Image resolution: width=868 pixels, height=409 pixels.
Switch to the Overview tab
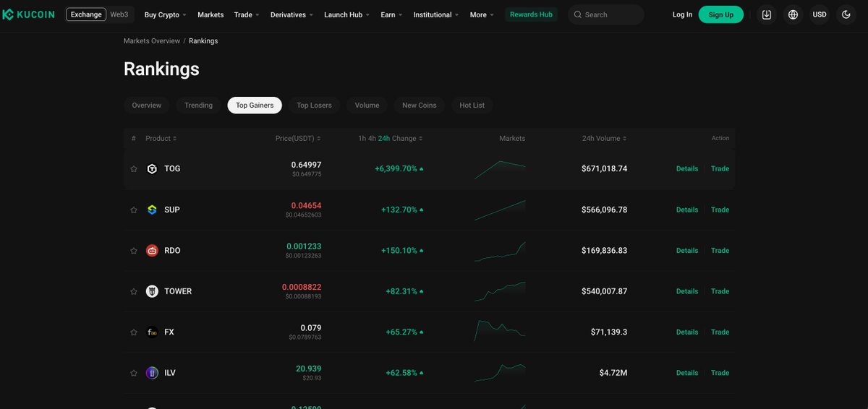point(147,106)
